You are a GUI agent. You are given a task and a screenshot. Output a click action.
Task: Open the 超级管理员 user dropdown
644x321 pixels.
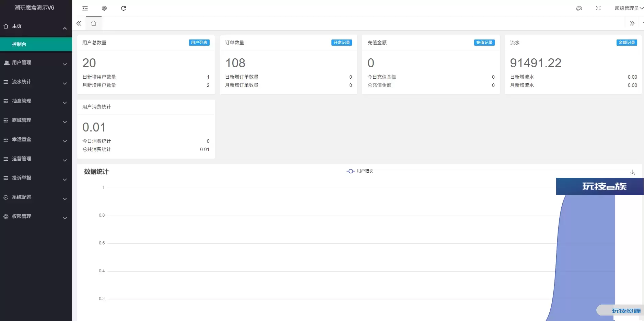coord(629,8)
